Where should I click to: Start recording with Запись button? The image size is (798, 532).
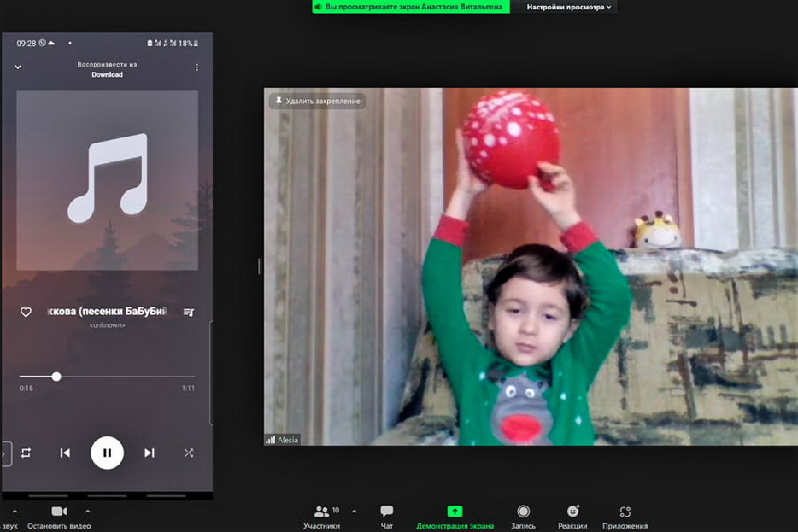523,516
